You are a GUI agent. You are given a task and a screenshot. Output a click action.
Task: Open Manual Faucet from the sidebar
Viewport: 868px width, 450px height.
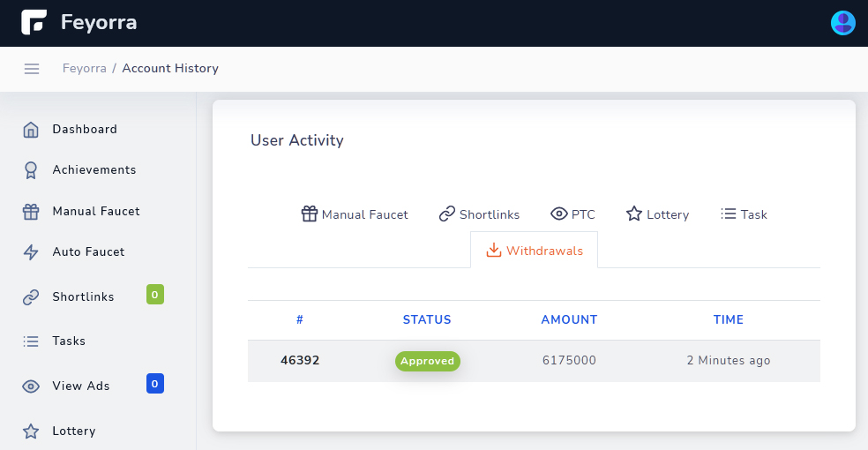[x=96, y=212]
